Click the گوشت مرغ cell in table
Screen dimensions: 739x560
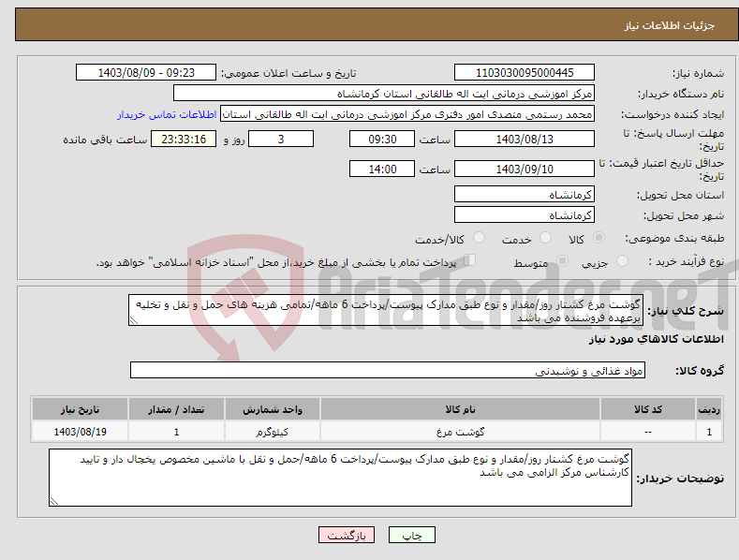coord(460,432)
